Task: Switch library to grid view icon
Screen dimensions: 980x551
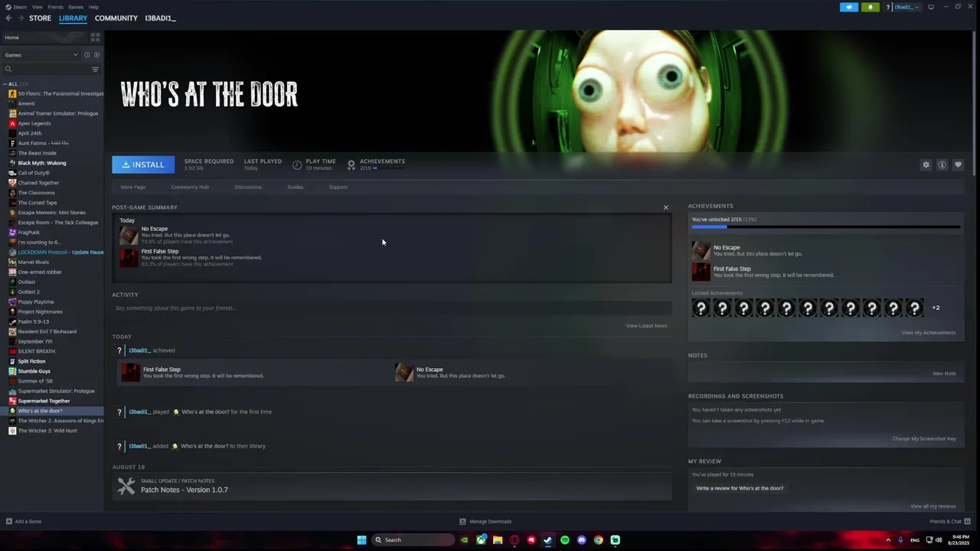Action: (x=95, y=37)
